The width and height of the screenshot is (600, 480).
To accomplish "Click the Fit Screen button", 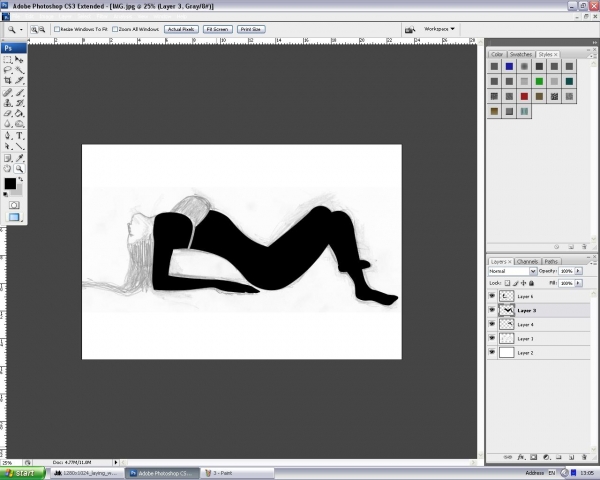I will [217, 29].
